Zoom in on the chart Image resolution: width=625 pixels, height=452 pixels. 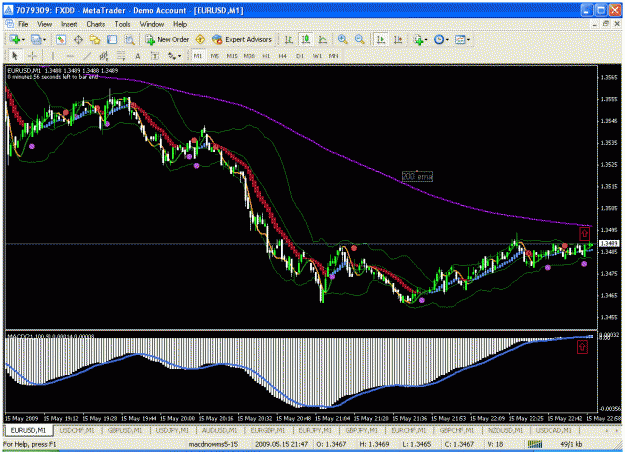tap(342, 39)
